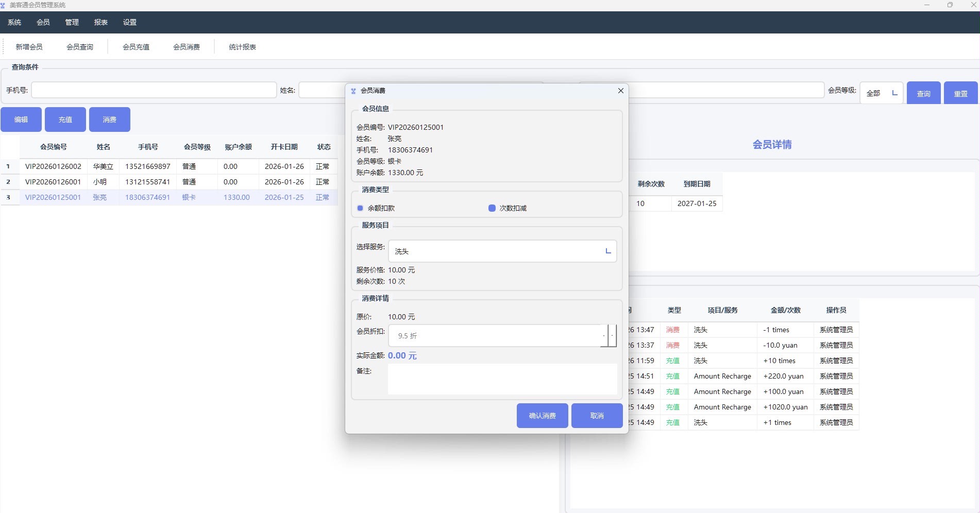Select the member row for 华美立
Screen dimensions: 980x513
pos(103,166)
